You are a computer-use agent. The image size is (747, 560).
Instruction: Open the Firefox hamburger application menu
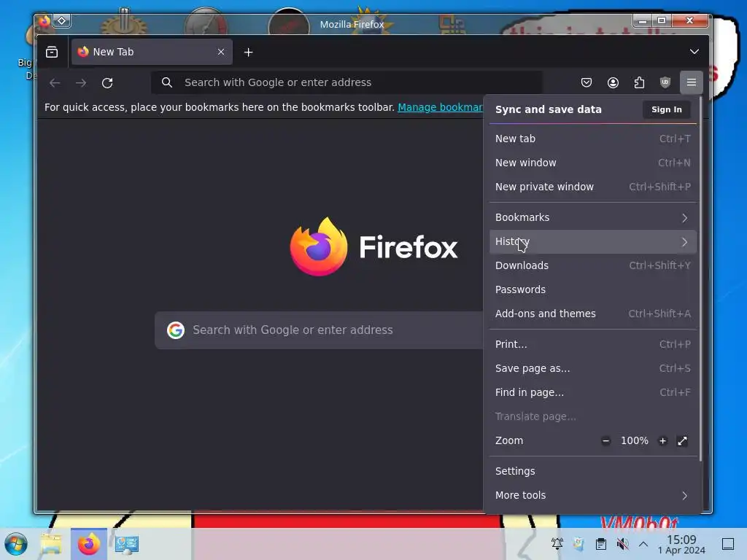[692, 82]
